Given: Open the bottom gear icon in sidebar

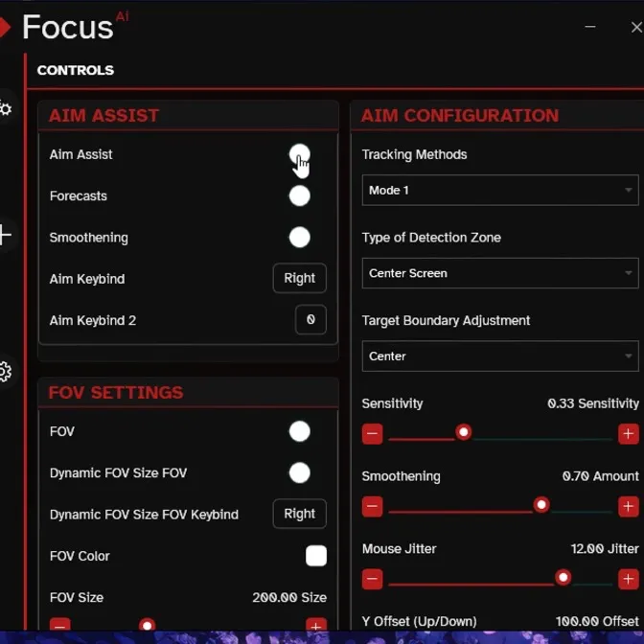Looking at the screenshot, I should [6, 372].
